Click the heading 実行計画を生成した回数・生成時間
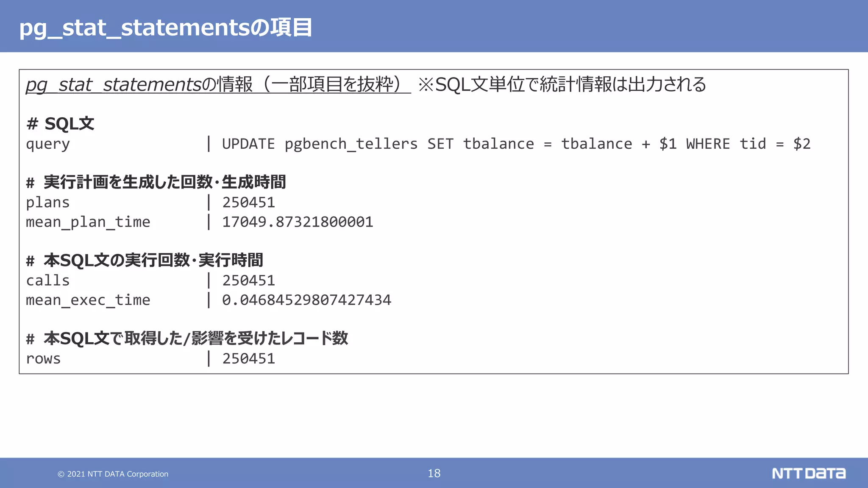Viewport: 868px width, 488px height. [156, 182]
